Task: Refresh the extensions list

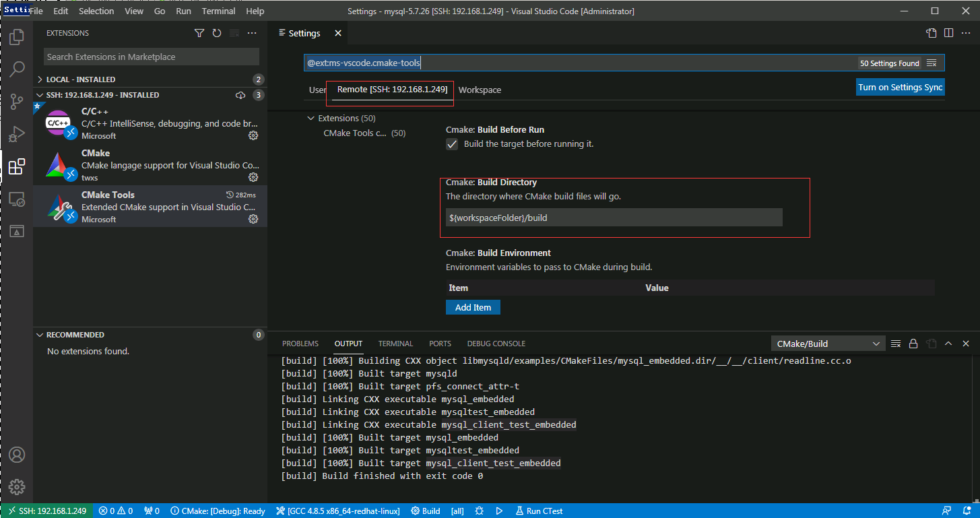Action: [217, 33]
